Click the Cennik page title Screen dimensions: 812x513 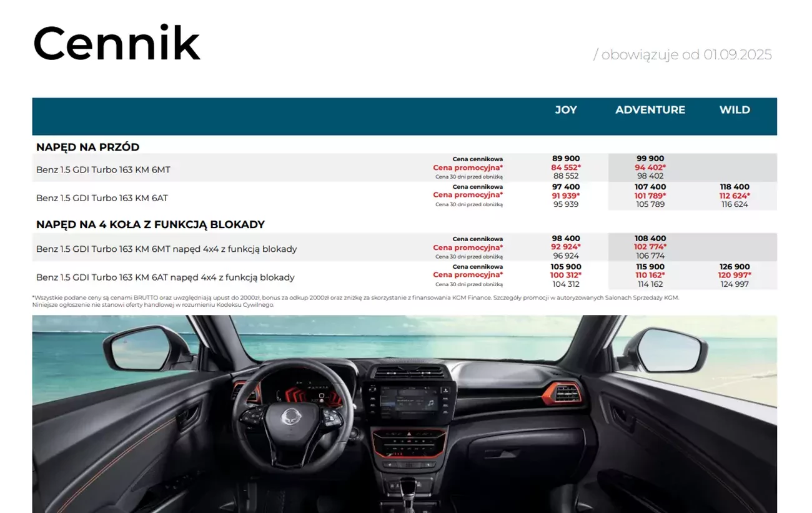[x=117, y=44]
